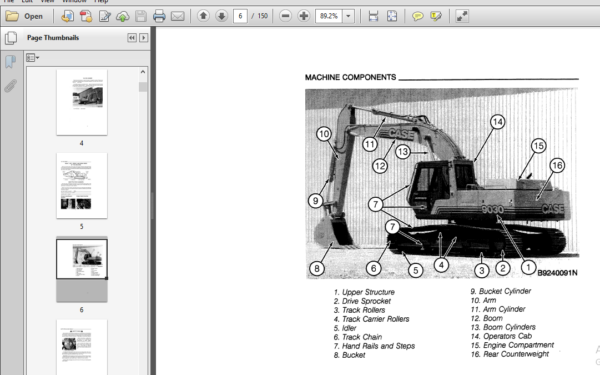Image resolution: width=600 pixels, height=375 pixels.
Task: Go to previous page with up arrow
Action: coord(203,16)
